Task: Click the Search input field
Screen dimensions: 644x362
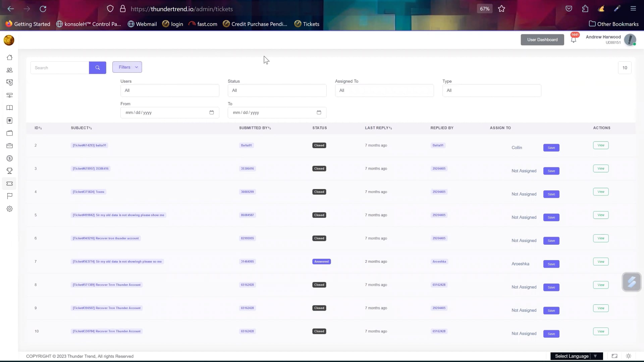Action: click(x=60, y=68)
